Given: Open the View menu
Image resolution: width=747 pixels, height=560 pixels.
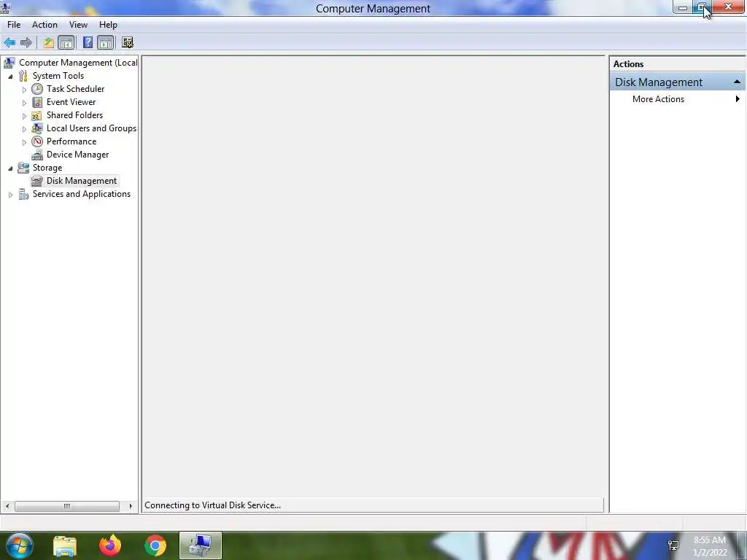Looking at the screenshot, I should coord(78,25).
